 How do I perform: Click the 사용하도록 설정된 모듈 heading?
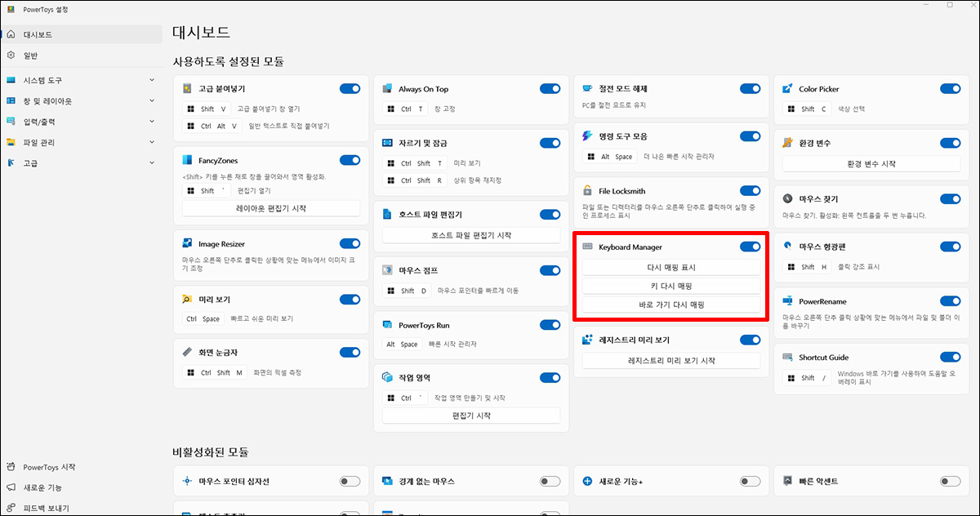(x=229, y=61)
